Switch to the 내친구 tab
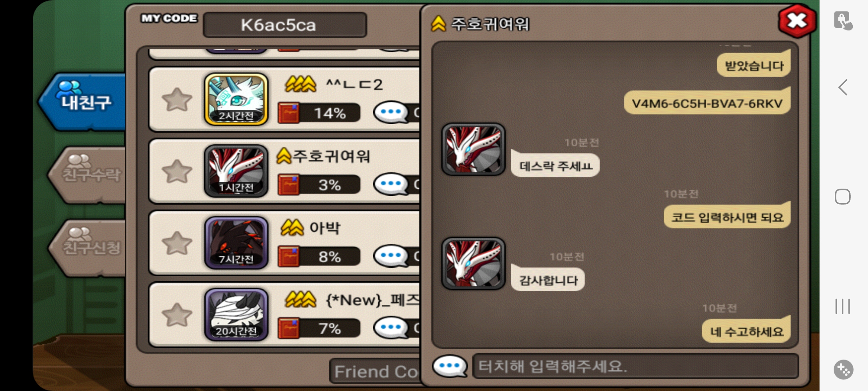The width and height of the screenshot is (868, 391). pos(84,101)
